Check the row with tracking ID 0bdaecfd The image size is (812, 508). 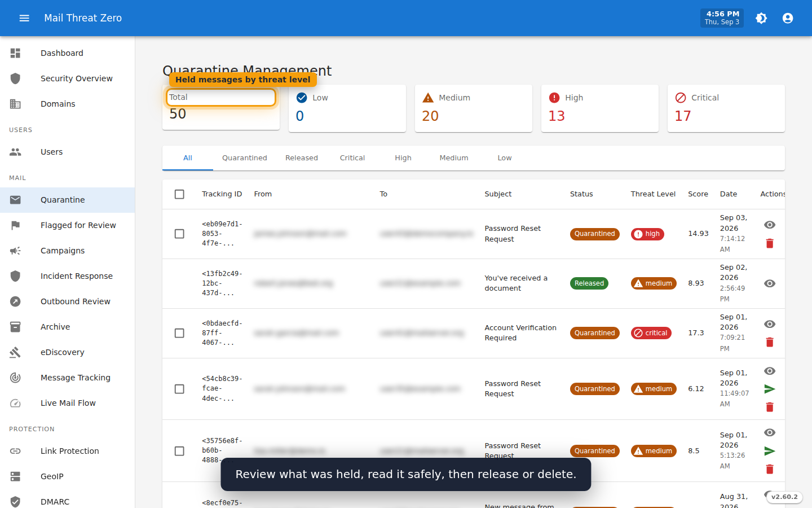pos(179,333)
